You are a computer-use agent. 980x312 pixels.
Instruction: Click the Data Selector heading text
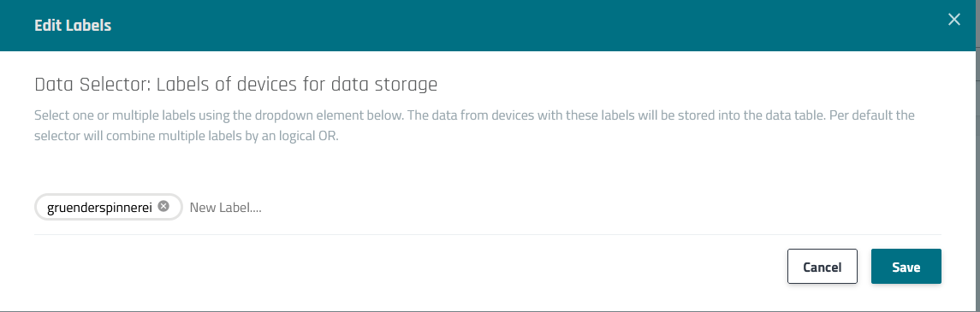click(x=235, y=85)
